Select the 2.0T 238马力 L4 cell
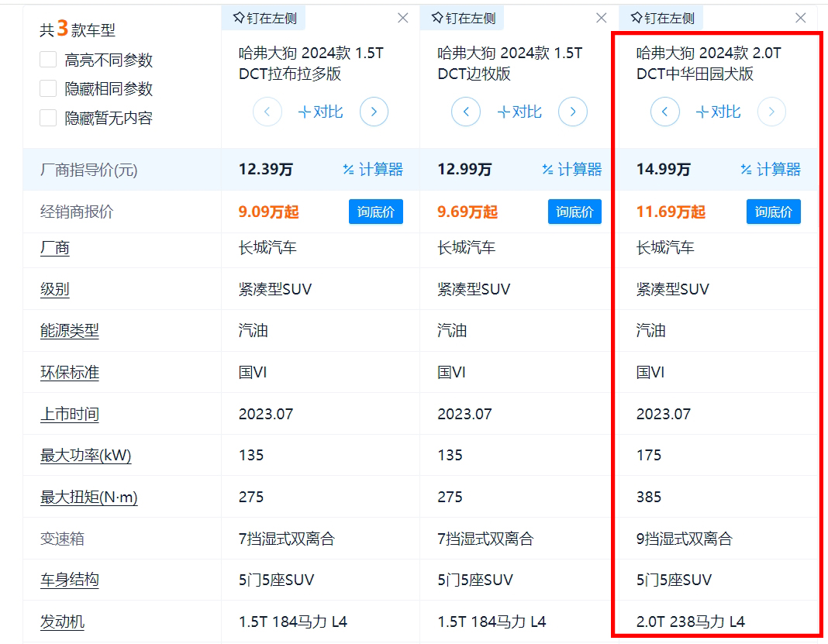 (x=691, y=622)
